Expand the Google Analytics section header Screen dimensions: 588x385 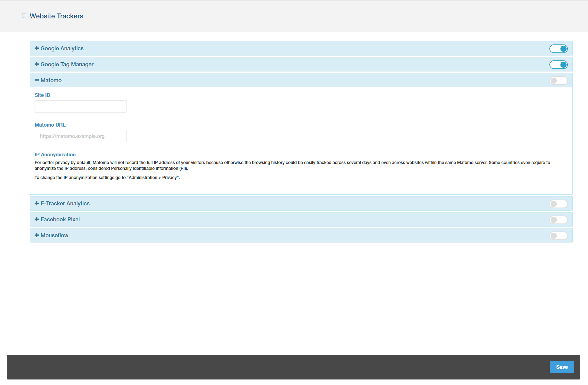62,48
